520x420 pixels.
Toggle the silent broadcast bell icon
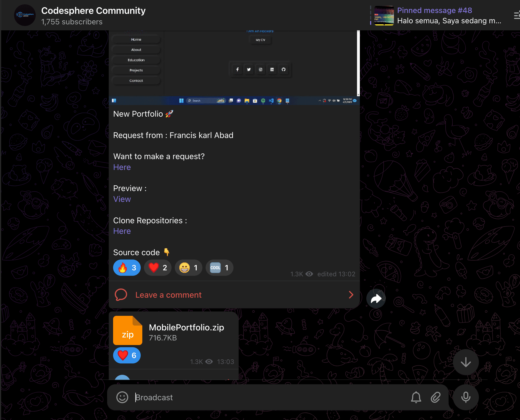point(416,397)
